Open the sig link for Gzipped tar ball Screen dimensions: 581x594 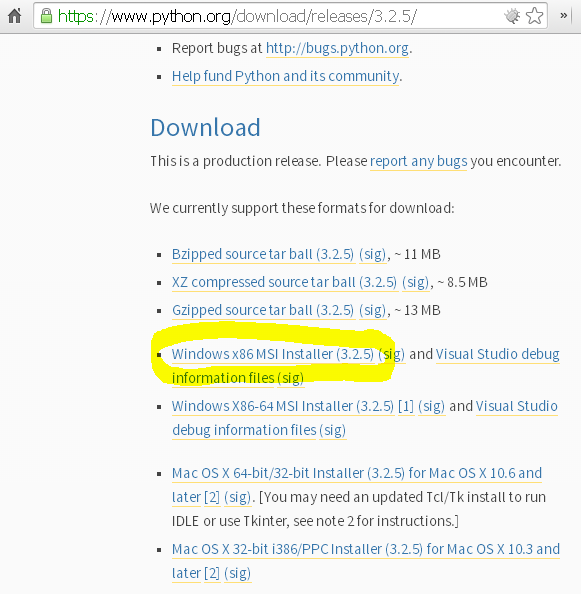coord(373,311)
